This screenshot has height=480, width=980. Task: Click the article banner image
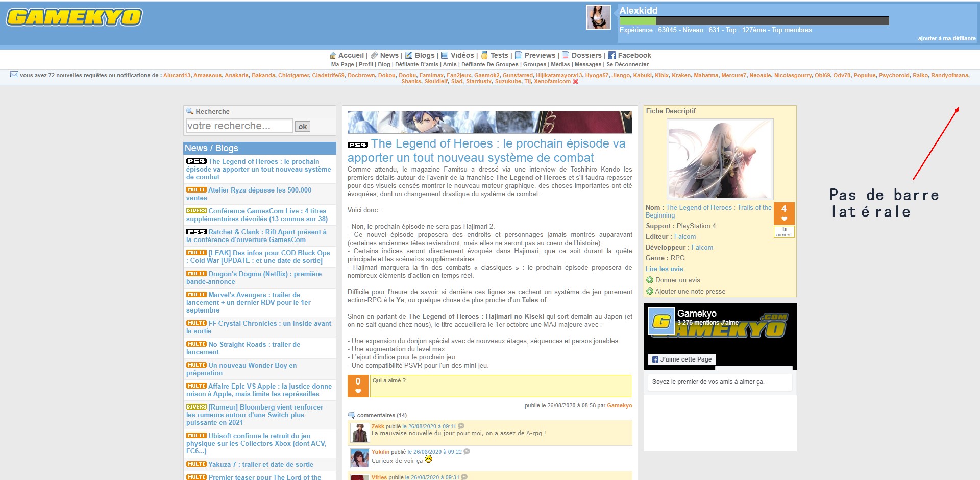(489, 123)
